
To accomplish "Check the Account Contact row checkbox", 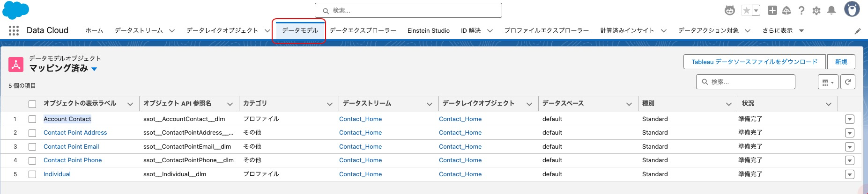I will pos(32,119).
